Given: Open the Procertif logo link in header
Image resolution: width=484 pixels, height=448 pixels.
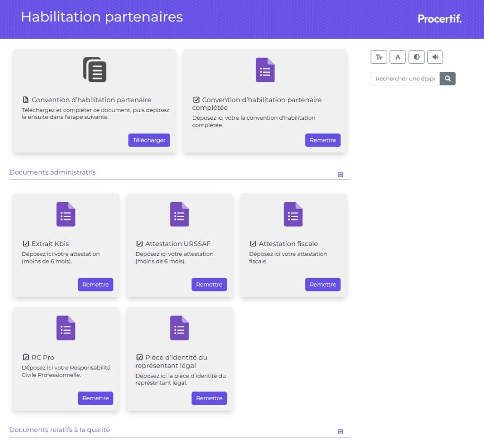Looking at the screenshot, I should [x=439, y=19].
